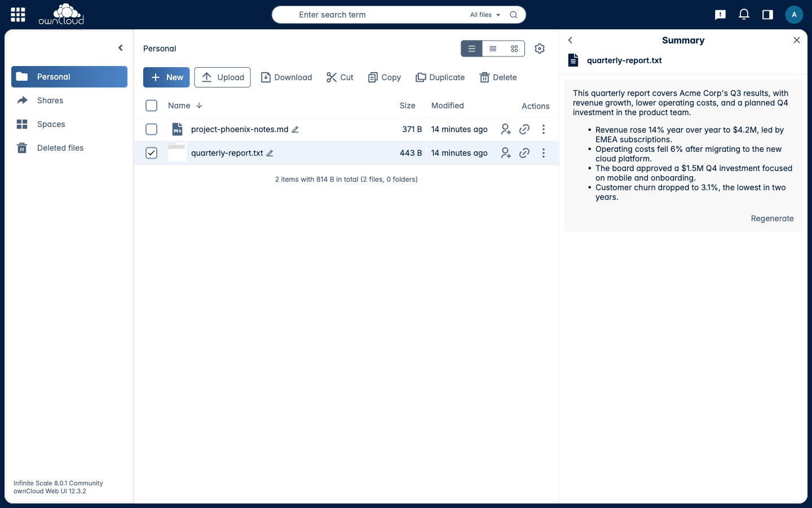Delete the selected file
Image resolution: width=812 pixels, height=508 pixels.
pyautogui.click(x=498, y=77)
